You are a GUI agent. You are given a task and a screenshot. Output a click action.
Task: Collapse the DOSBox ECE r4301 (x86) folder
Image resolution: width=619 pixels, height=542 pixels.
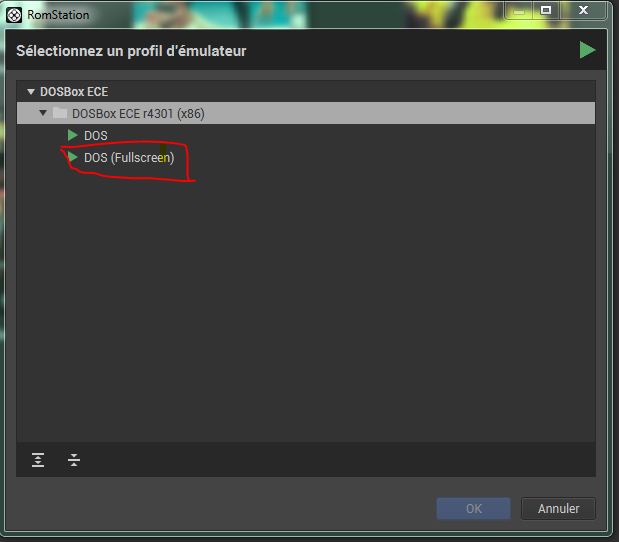[43, 113]
